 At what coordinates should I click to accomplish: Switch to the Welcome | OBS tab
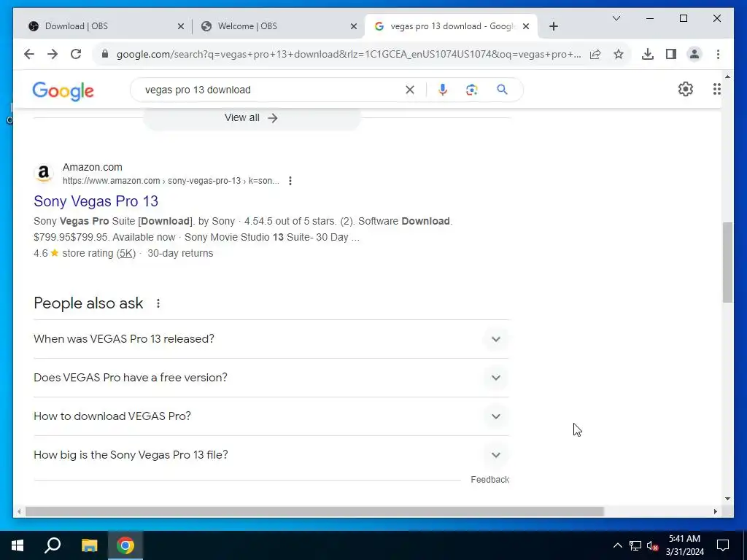click(279, 26)
